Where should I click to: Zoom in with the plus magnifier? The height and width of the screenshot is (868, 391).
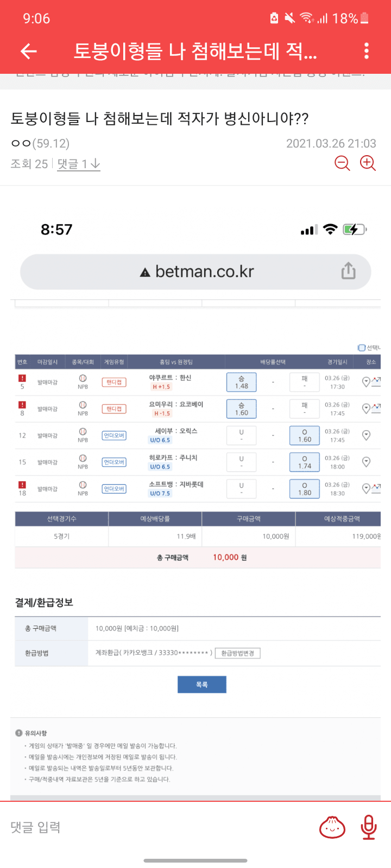click(368, 163)
